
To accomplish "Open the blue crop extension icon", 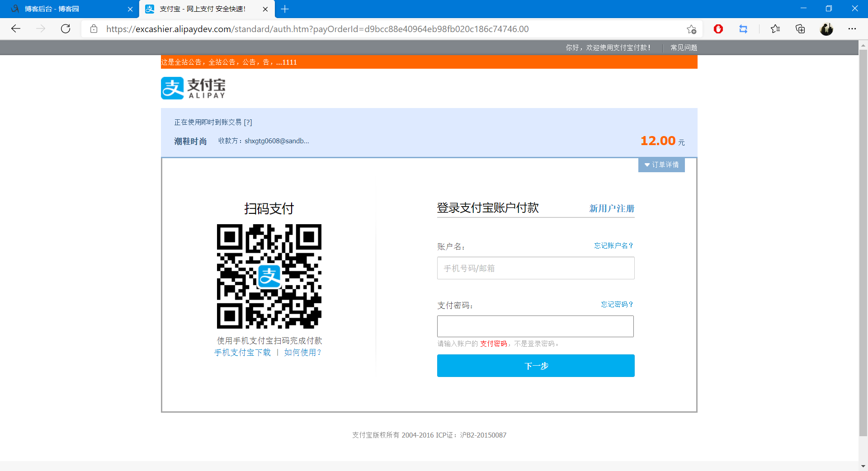I will pos(743,29).
